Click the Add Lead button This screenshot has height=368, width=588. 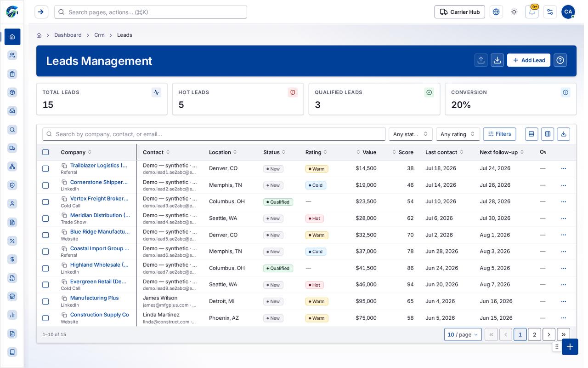pyautogui.click(x=529, y=60)
